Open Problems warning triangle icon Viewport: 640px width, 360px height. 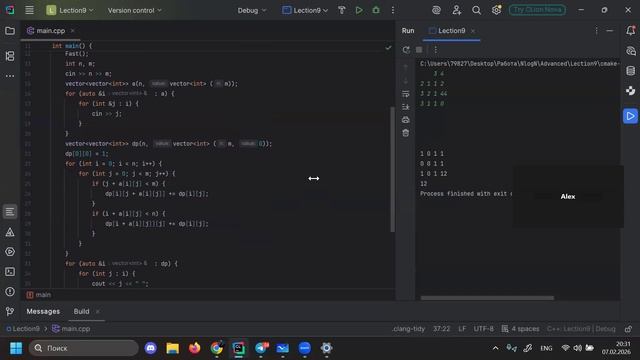(10, 232)
